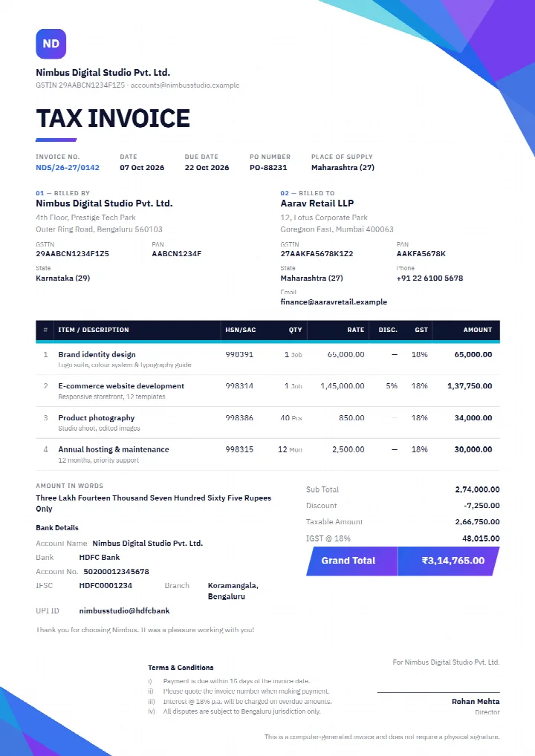Click email finance@aaravretail.example
Viewport: 535px width, 756px height.
334,302
